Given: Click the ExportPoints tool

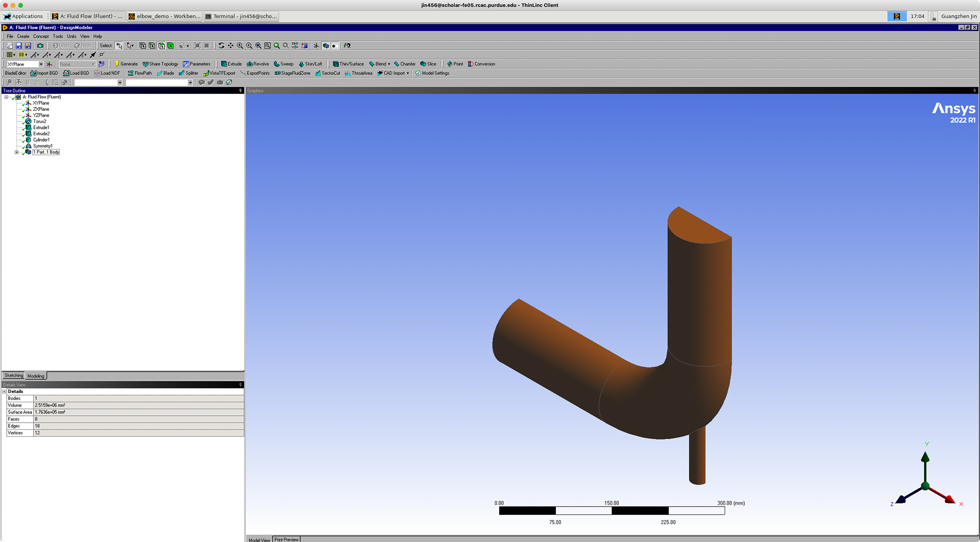Looking at the screenshot, I should point(255,73).
